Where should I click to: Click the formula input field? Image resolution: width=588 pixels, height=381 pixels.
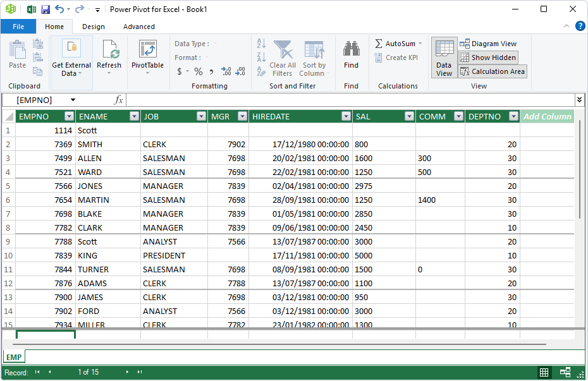350,100
